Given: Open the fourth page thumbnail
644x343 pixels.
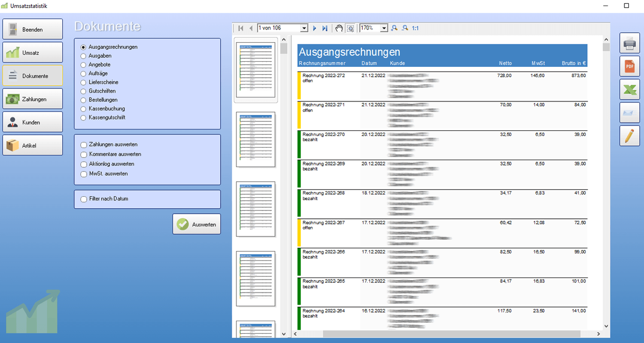Looking at the screenshot, I should [x=256, y=279].
